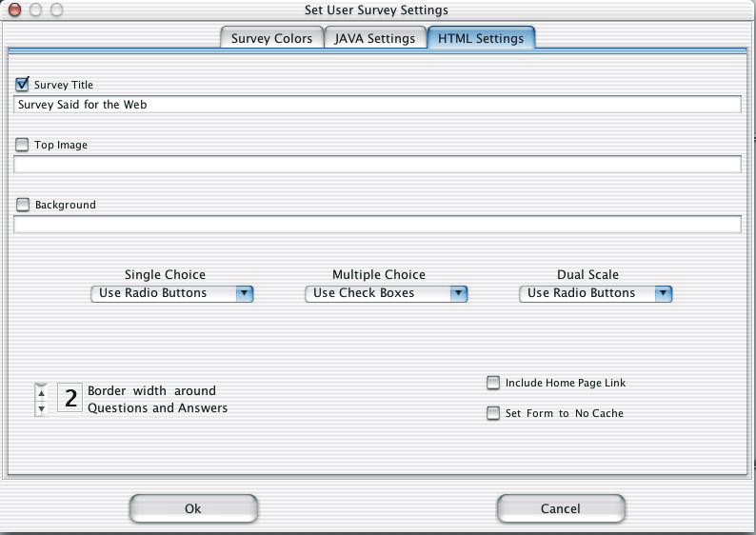Screen dimensions: 756x535
Task: Check Include Home Page Link
Action: (493, 383)
